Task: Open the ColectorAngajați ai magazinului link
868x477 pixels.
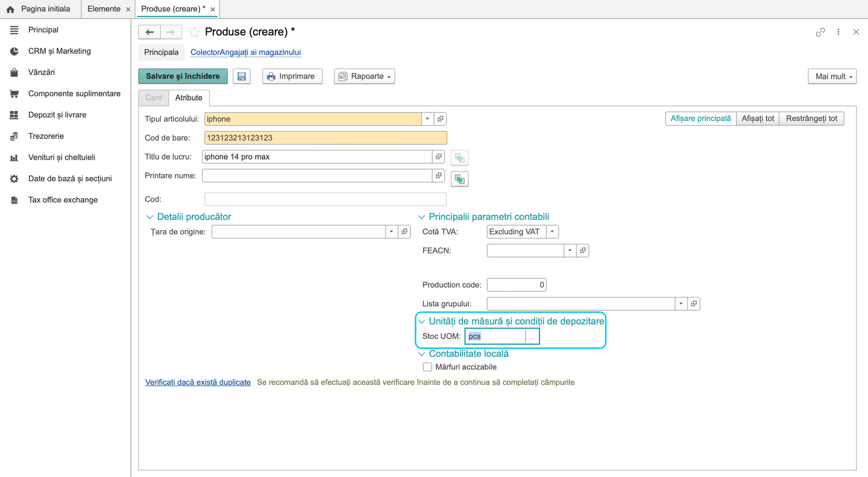Action: [x=245, y=52]
